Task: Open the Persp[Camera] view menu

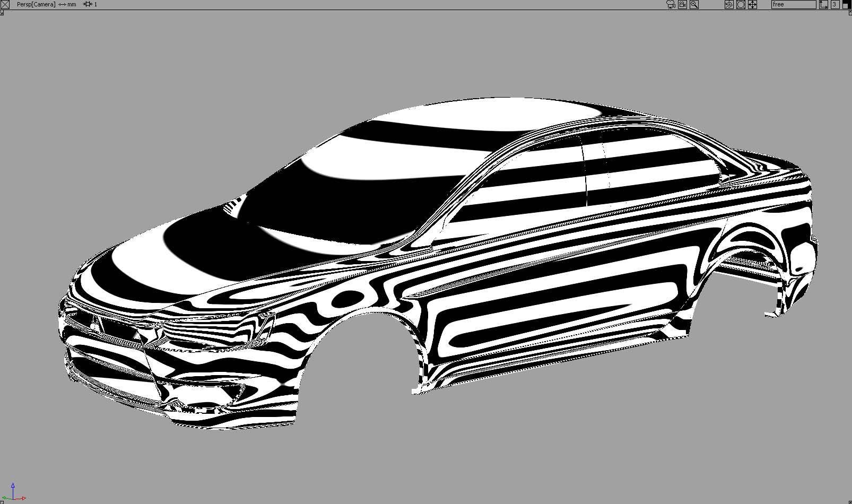Action: click(36, 4)
